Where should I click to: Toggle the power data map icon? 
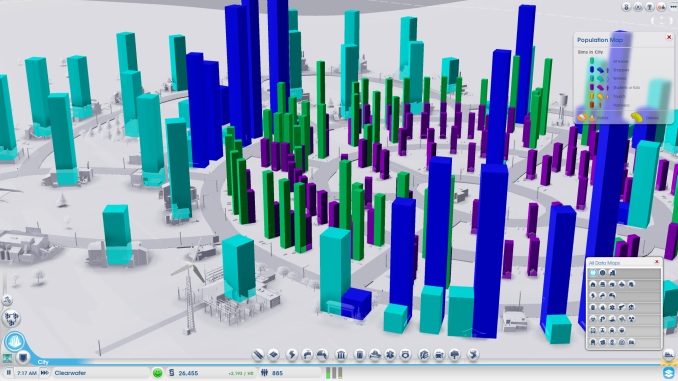coord(593,296)
